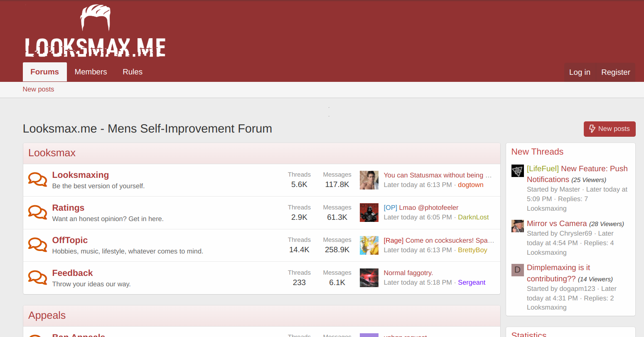Click the Looksmax.me hair logo

coord(95,31)
